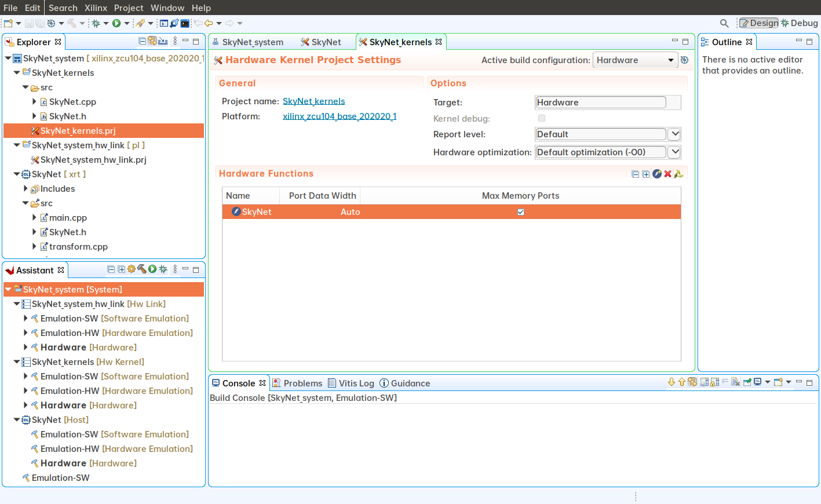
Task: Click the icon next to build configuration dropdown
Action: (684, 60)
